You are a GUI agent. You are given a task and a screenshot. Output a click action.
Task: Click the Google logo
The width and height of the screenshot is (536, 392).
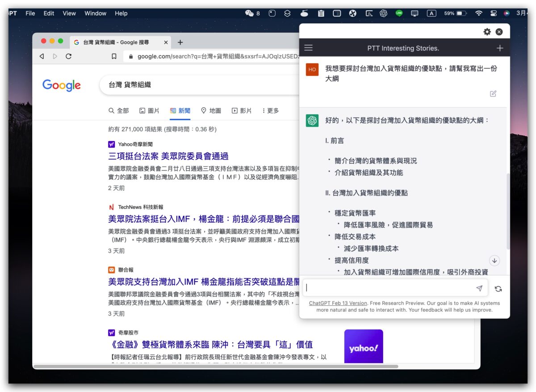click(62, 85)
